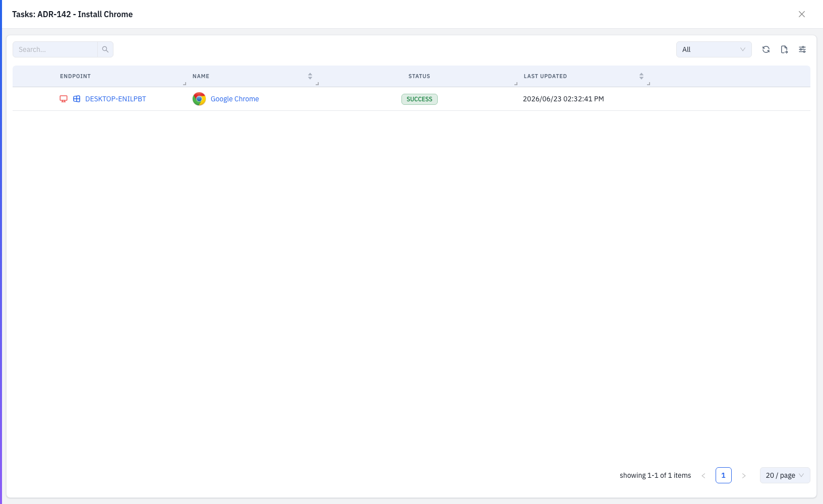Sort by the Name column
This screenshot has height=504, width=823.
click(x=310, y=76)
